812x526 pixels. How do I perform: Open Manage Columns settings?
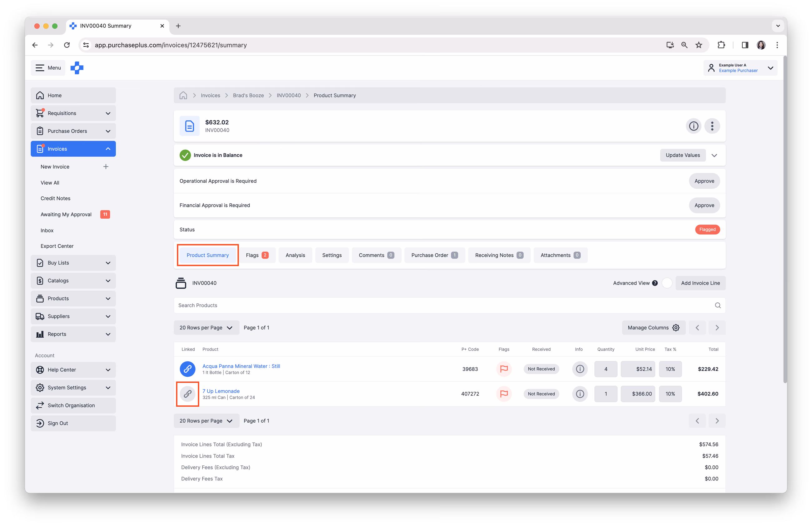pyautogui.click(x=653, y=327)
